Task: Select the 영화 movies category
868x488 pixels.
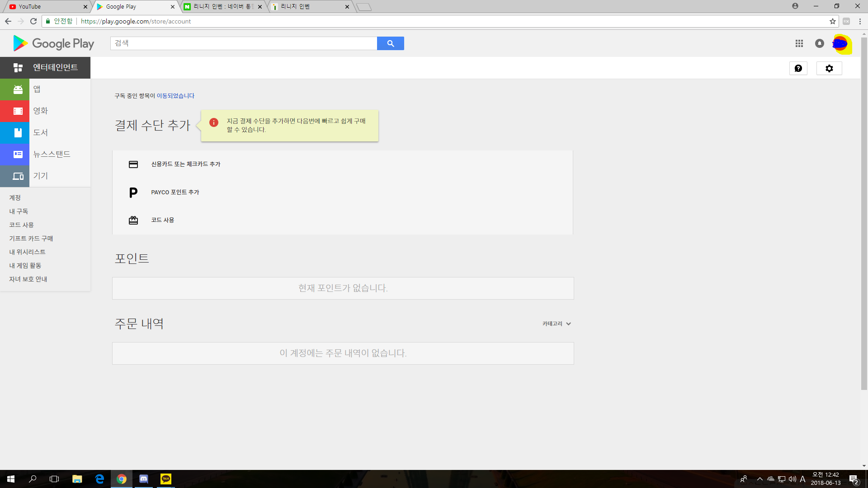Action: point(45,111)
